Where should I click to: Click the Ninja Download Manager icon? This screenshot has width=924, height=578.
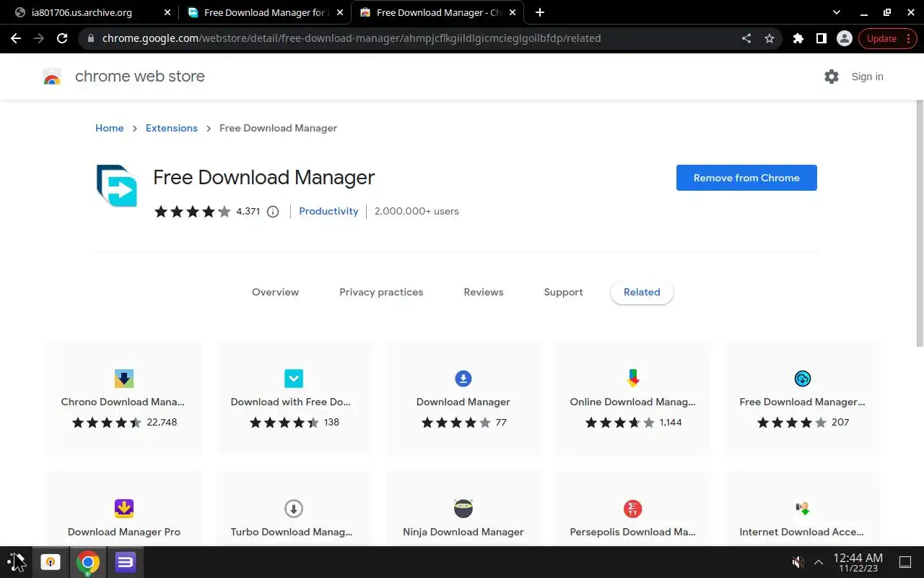coord(463,509)
